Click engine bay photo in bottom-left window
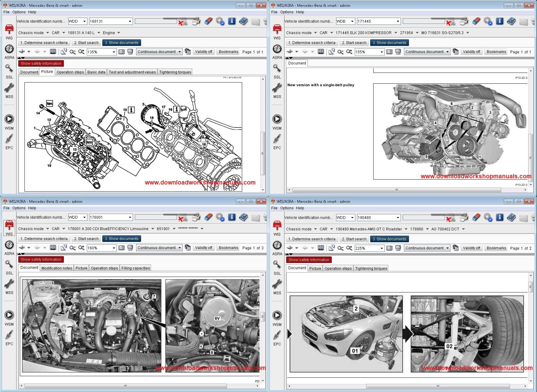537x392 pixels. (92, 326)
